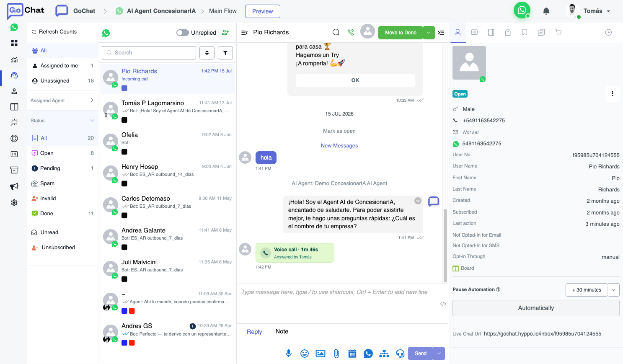Switch to the Note tab
The width and height of the screenshot is (623, 364).
click(x=282, y=331)
